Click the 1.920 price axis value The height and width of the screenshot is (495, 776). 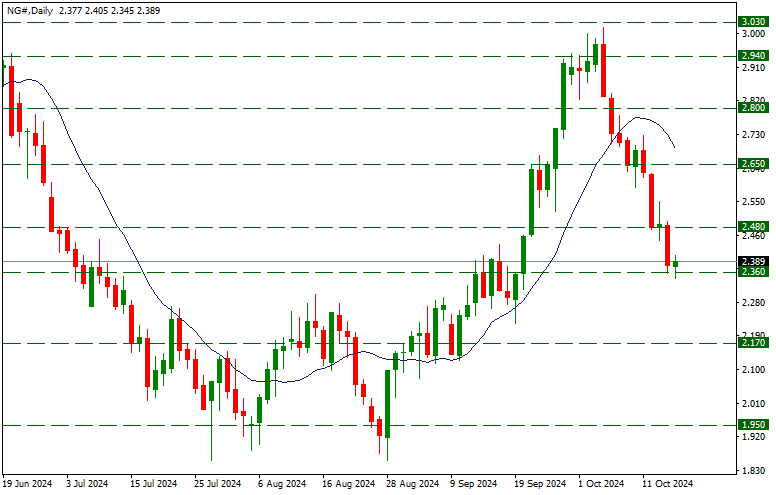tap(753, 437)
